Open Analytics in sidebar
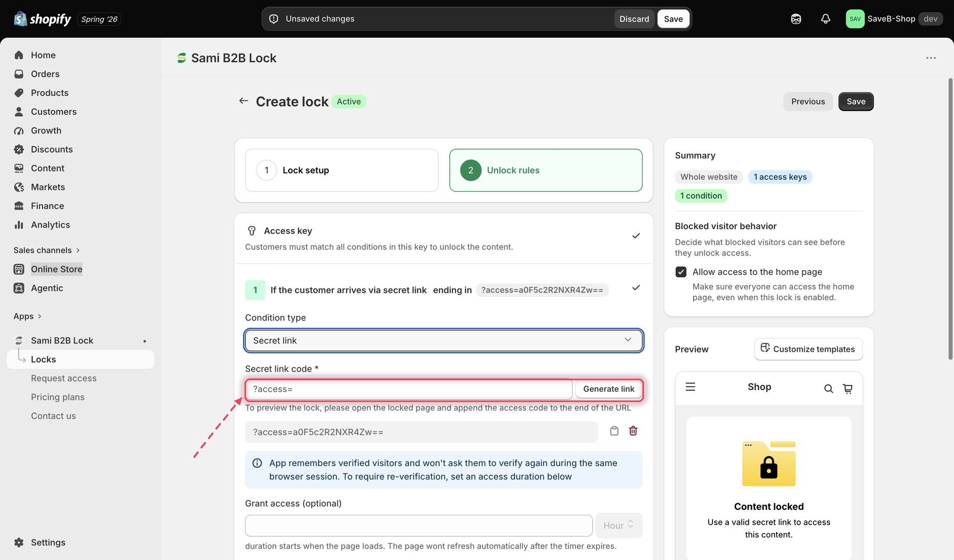 pyautogui.click(x=50, y=225)
